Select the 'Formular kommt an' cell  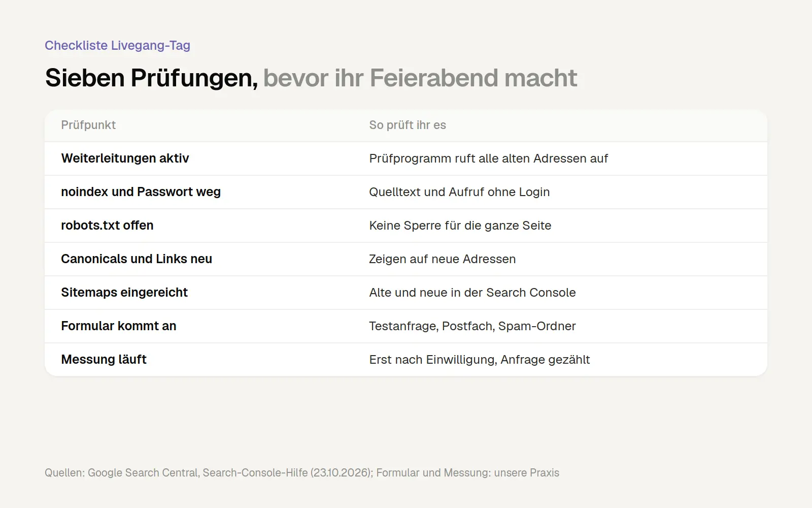pyautogui.click(x=119, y=326)
